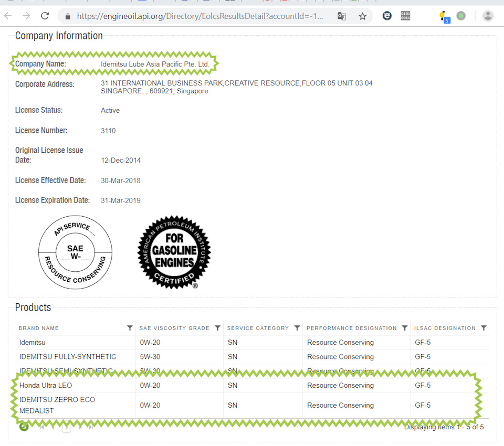Viewport: 504px width, 446px height.
Task: Click GF-5 in the Idemitsu row
Action: tap(422, 343)
